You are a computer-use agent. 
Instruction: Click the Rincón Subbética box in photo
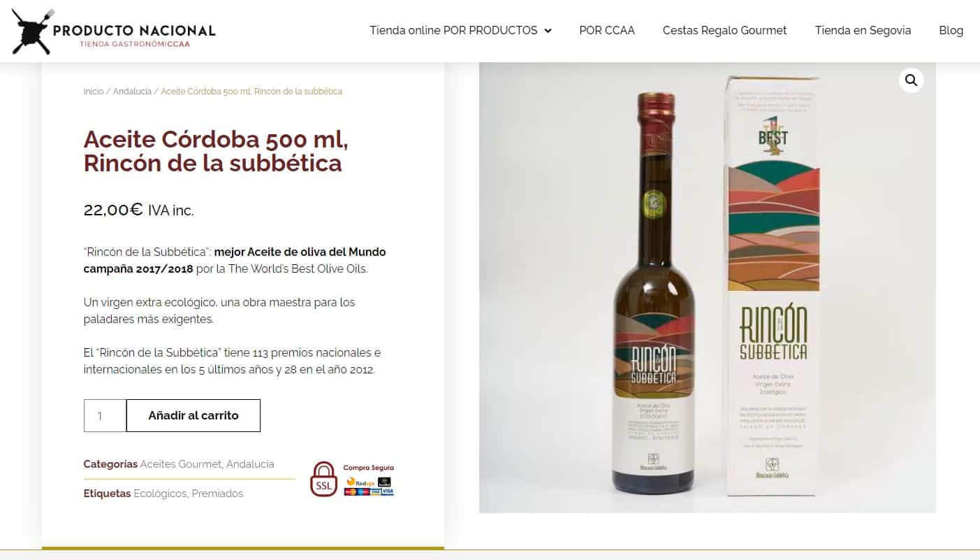(773, 287)
